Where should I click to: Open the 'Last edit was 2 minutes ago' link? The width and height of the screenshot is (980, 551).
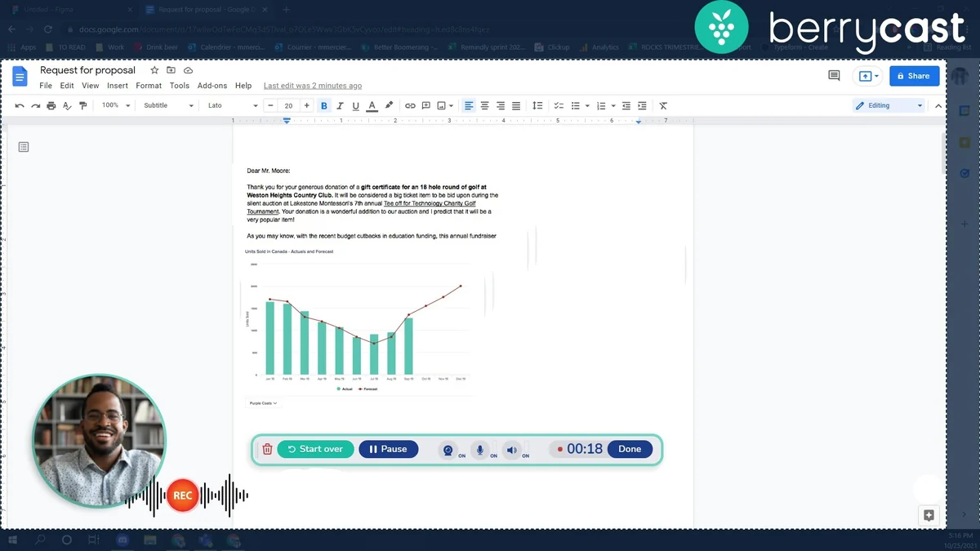(x=313, y=86)
